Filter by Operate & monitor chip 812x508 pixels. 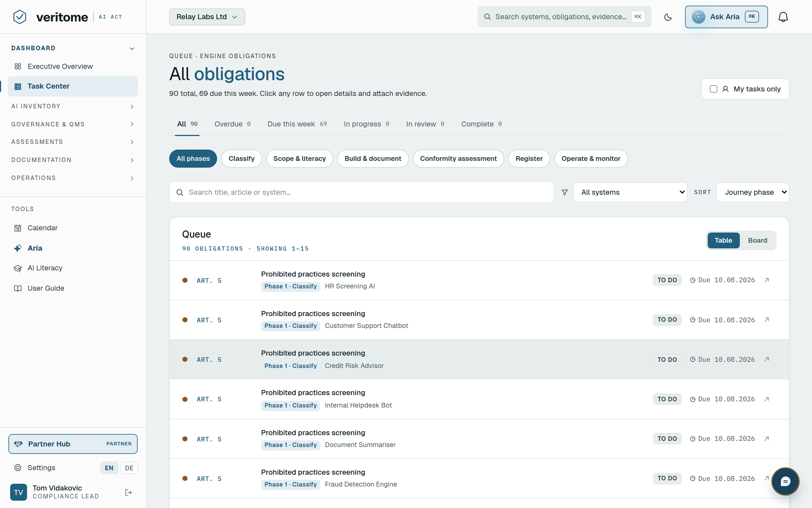click(x=591, y=159)
